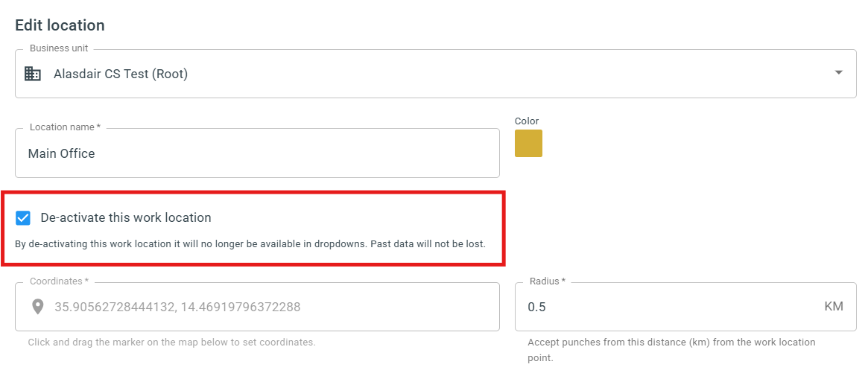Click the 'Accept punches from this distance' hint
The image size is (868, 376).
tap(671, 350)
